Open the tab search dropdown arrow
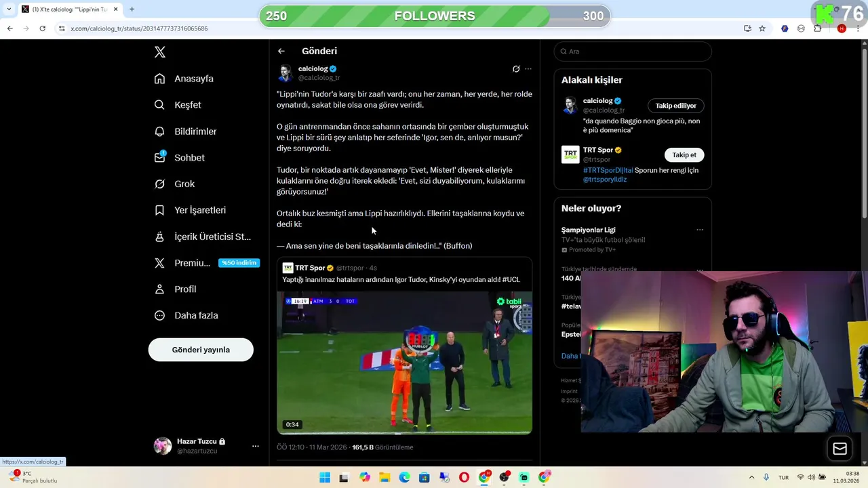Image resolution: width=868 pixels, height=488 pixels. click(9, 9)
